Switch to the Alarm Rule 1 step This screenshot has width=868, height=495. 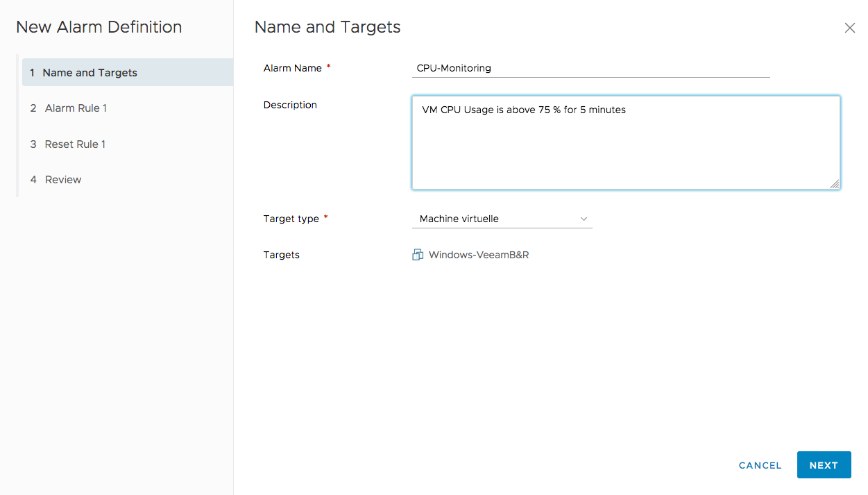76,108
